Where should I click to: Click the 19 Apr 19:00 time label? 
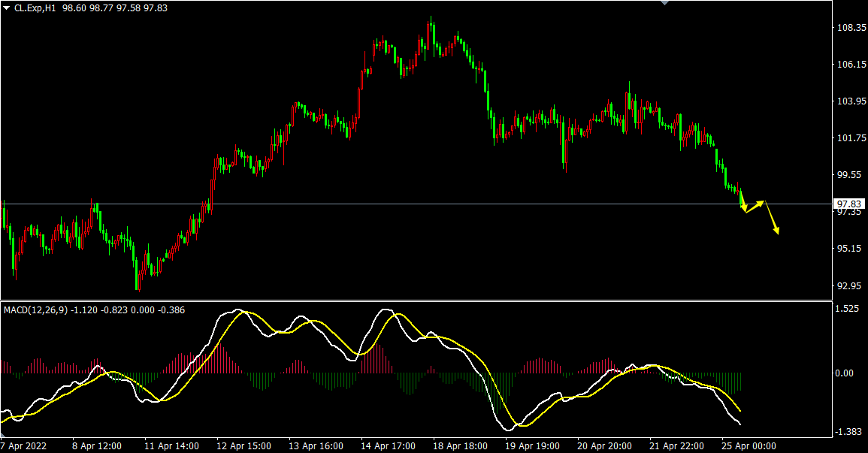click(533, 445)
